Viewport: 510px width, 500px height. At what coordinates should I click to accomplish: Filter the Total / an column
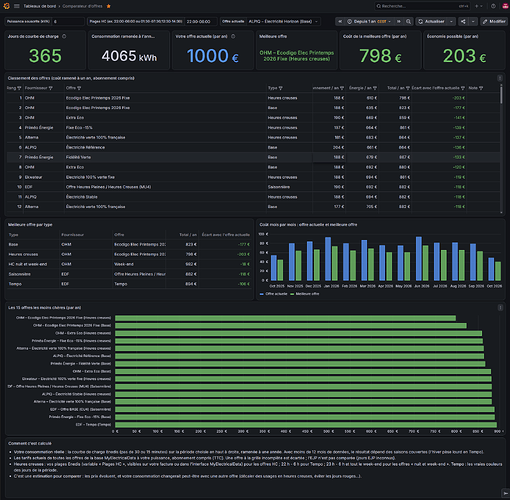tap(408, 88)
